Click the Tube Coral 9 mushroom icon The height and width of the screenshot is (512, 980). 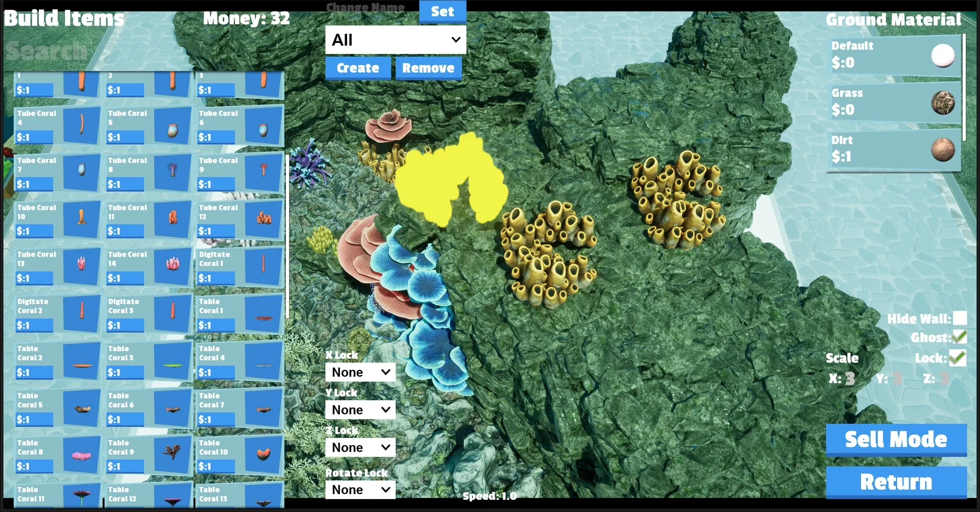click(263, 171)
